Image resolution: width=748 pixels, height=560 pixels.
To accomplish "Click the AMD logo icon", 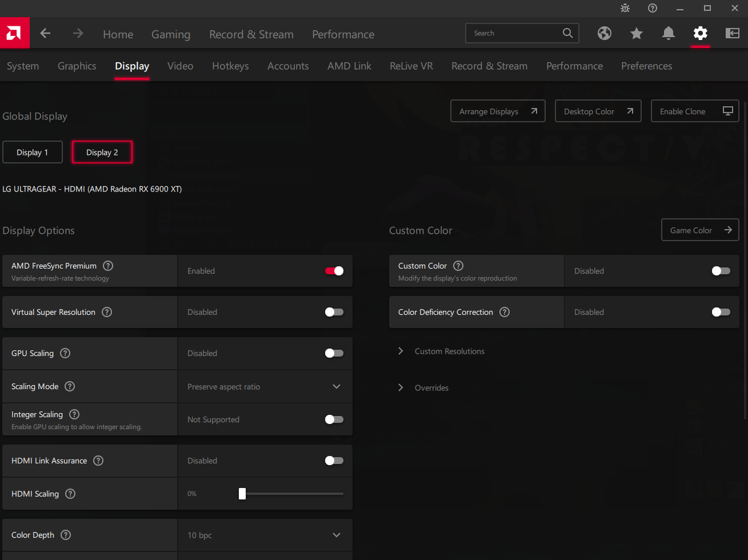I will 15,33.
